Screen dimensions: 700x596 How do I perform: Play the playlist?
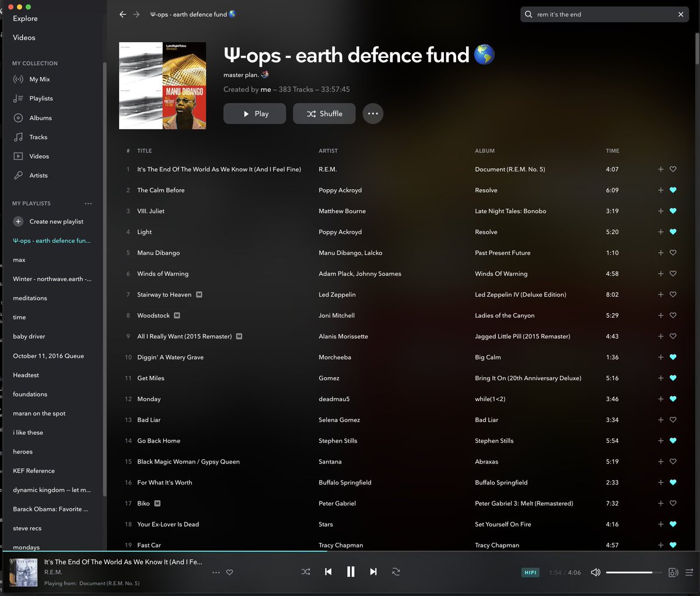click(254, 114)
